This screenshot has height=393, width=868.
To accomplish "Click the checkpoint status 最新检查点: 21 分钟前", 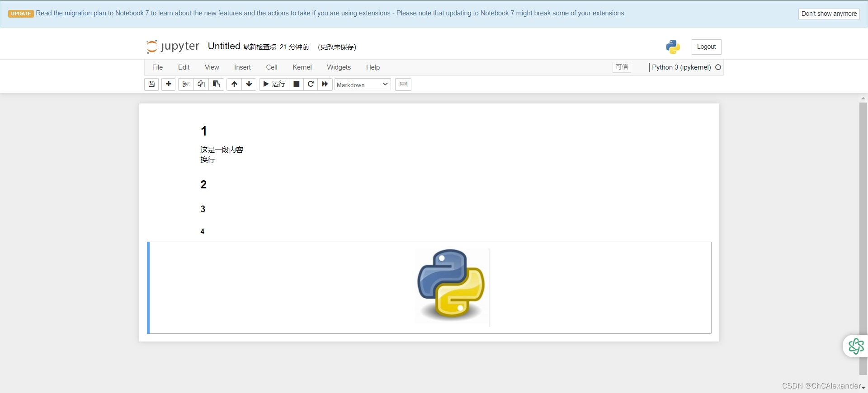I will (x=276, y=47).
